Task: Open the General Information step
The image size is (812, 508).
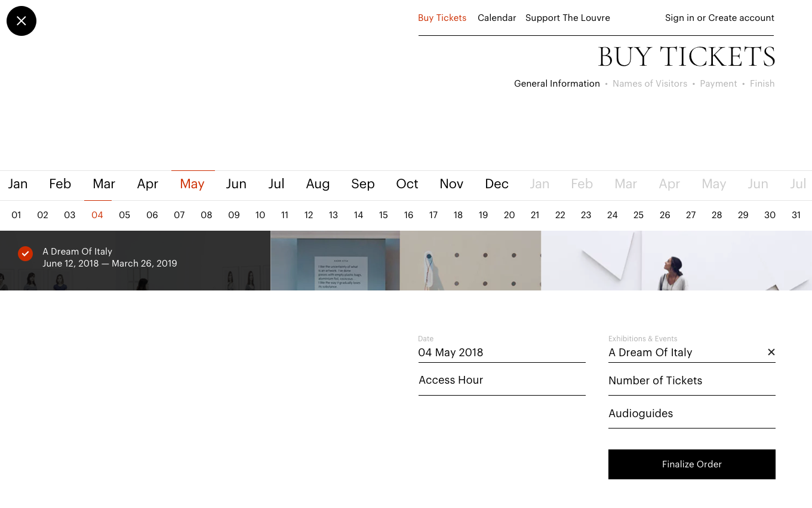Action: pyautogui.click(x=556, y=84)
